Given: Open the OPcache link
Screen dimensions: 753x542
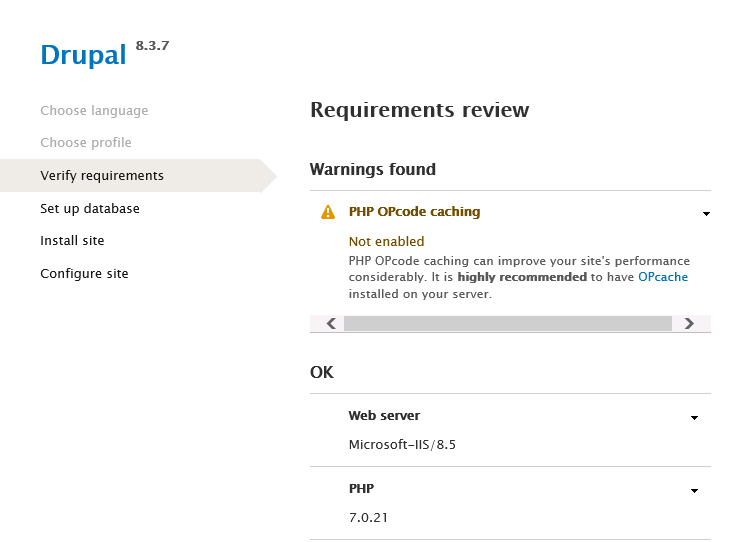Looking at the screenshot, I should [x=663, y=277].
